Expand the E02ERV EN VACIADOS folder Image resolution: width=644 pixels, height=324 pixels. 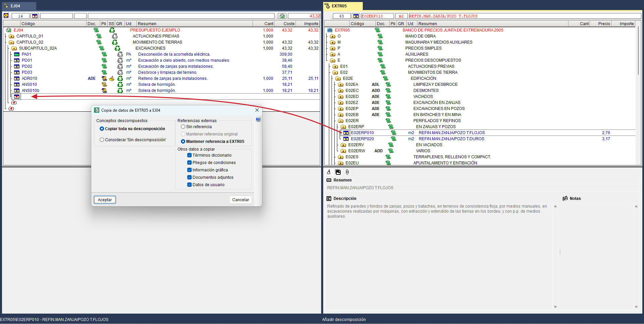click(343, 145)
